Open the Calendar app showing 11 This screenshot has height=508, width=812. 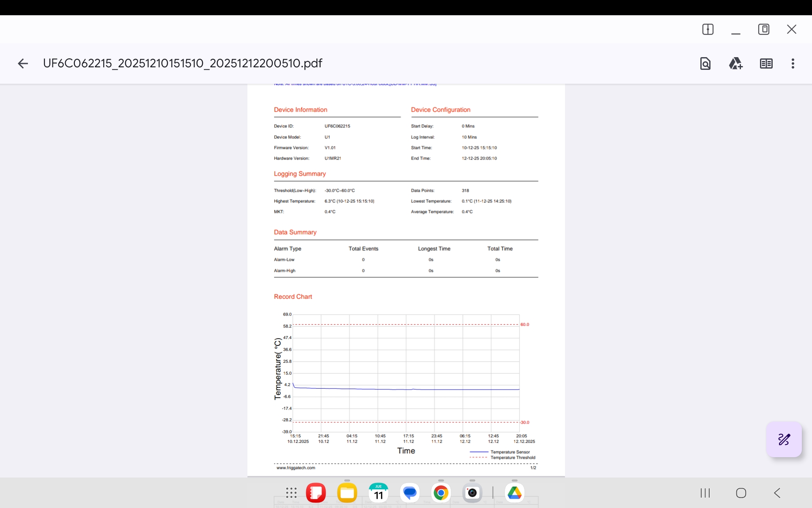(379, 493)
